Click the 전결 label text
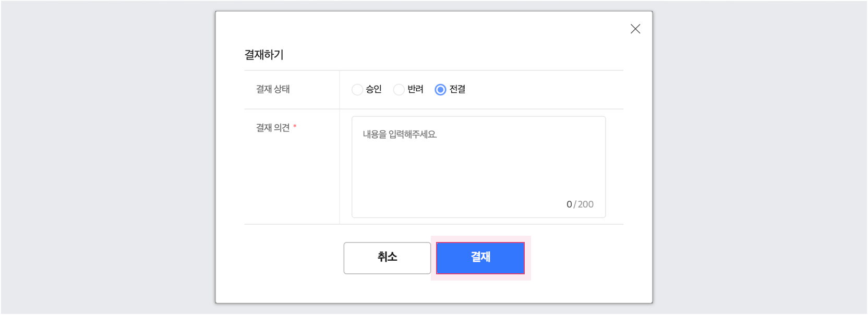This screenshot has width=868, height=315. click(x=457, y=89)
